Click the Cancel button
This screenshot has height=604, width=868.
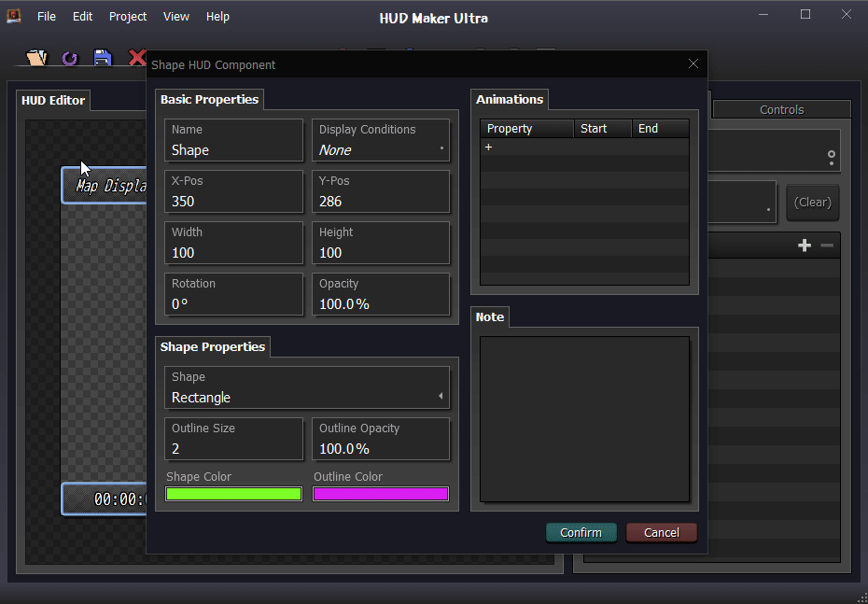662,532
